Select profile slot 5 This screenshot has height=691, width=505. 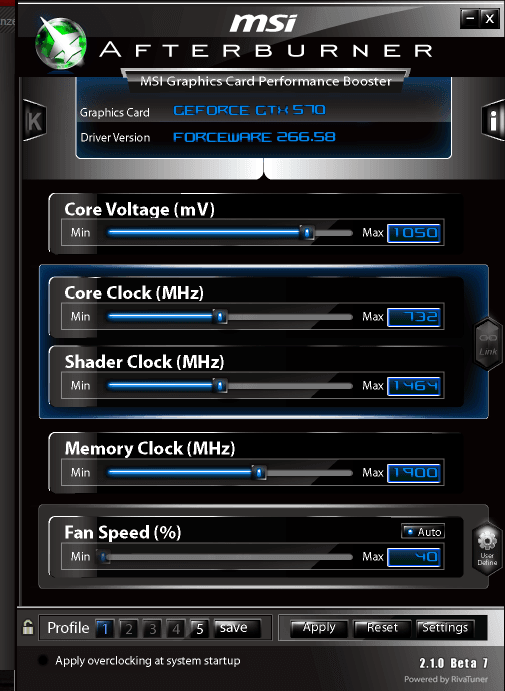200,628
